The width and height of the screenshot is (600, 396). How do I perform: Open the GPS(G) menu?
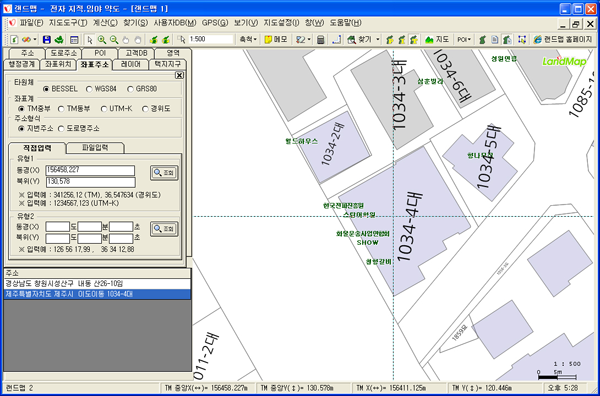coord(215,23)
